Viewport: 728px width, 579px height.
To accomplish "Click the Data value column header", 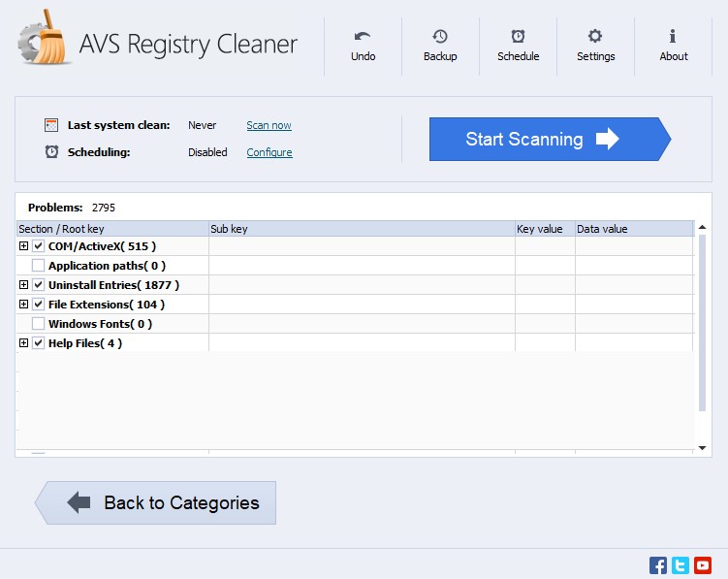I will 634,229.
